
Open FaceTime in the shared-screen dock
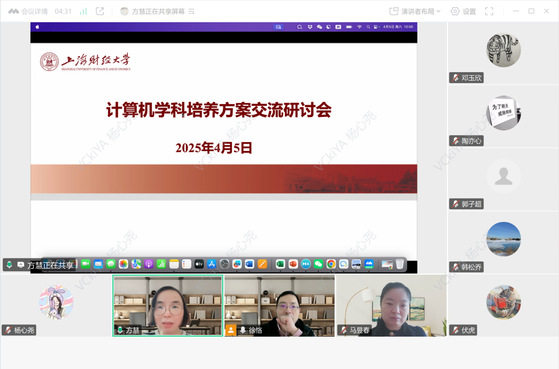pyautogui.click(x=86, y=264)
